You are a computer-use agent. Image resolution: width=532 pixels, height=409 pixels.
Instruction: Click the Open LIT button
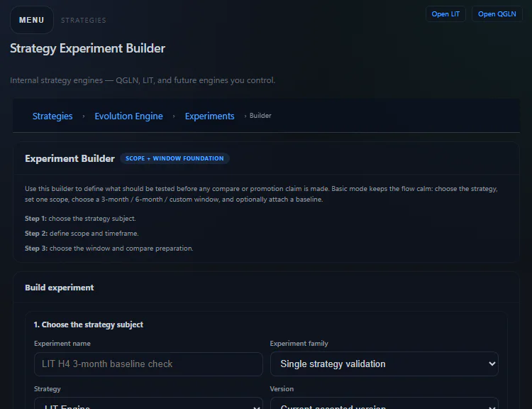[445, 14]
